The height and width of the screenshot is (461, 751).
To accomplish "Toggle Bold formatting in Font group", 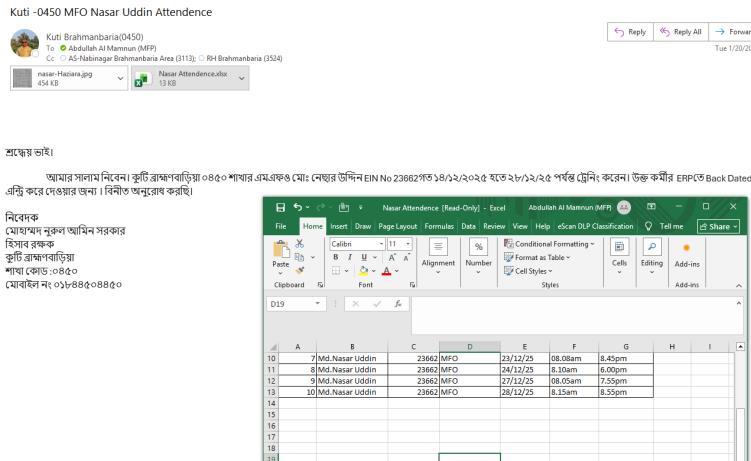I will click(335, 257).
